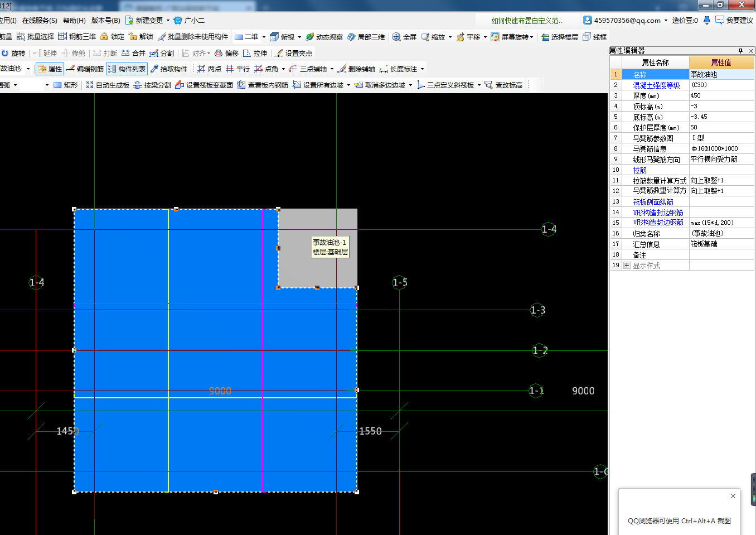756x535 pixels.
Task: Click the 查改标高 elevation edit tool
Action: [x=503, y=85]
